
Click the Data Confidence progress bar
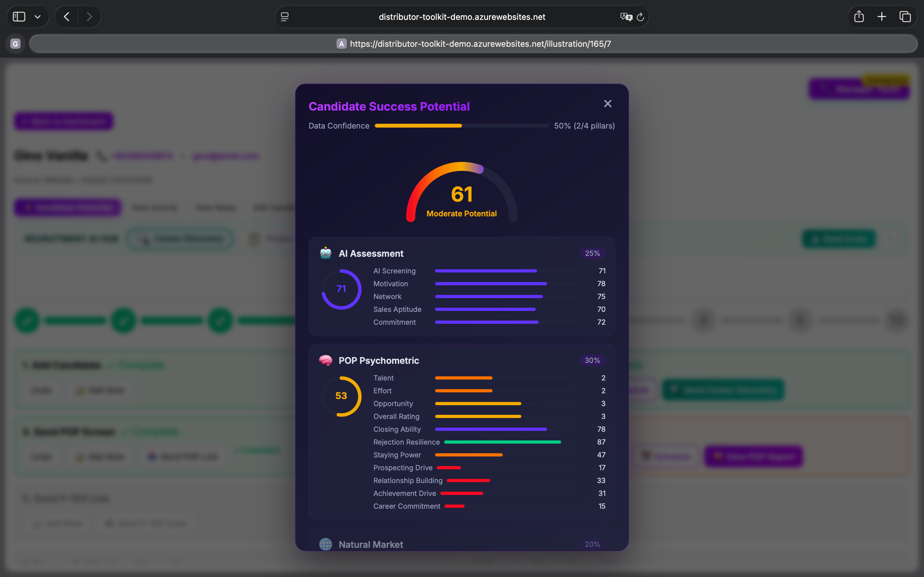461,126
